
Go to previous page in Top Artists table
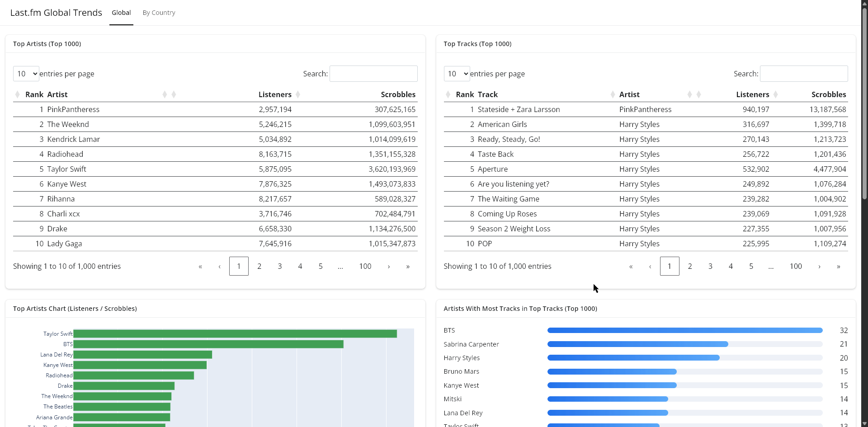click(x=219, y=266)
